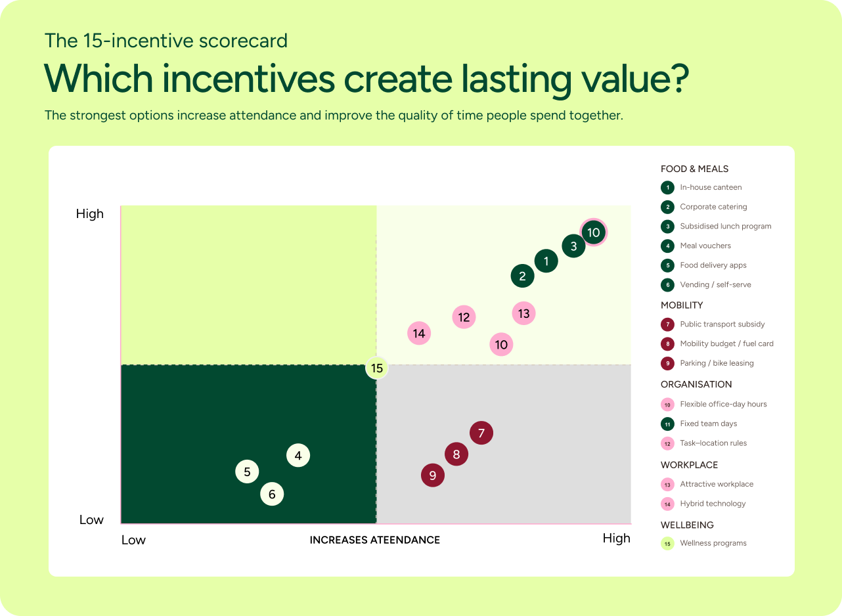The image size is (842, 616).
Task: Click the INCREASES ATEENDANCE axis label
Action: [x=375, y=540]
